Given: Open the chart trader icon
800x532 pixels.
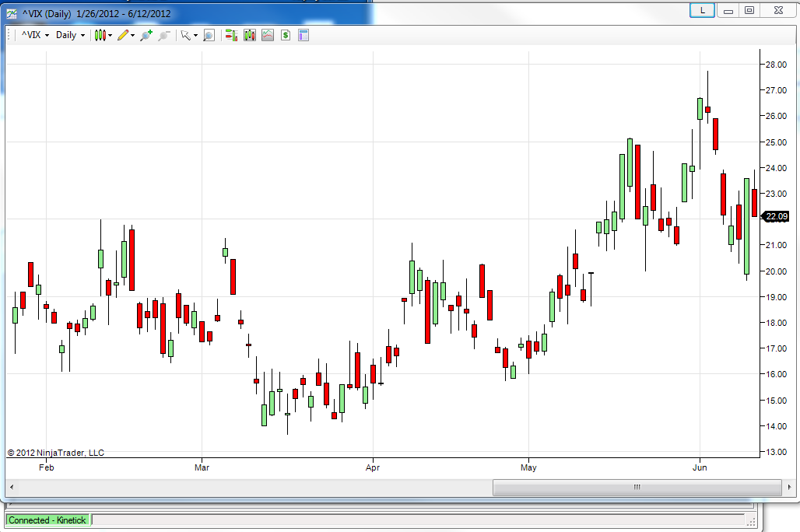Looking at the screenshot, I should coord(231,35).
